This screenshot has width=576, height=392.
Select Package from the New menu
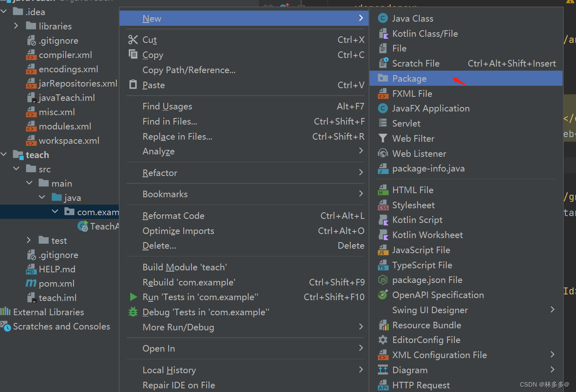(x=409, y=78)
